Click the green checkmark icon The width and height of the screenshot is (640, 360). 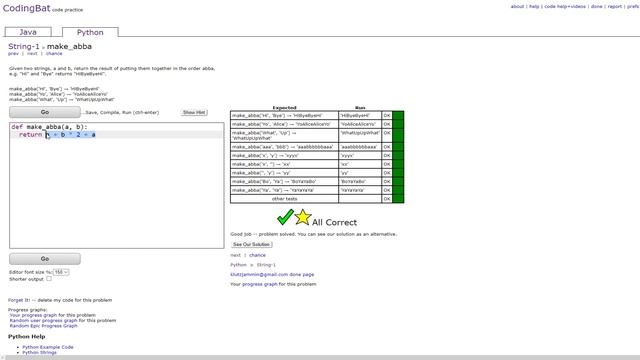point(285,217)
